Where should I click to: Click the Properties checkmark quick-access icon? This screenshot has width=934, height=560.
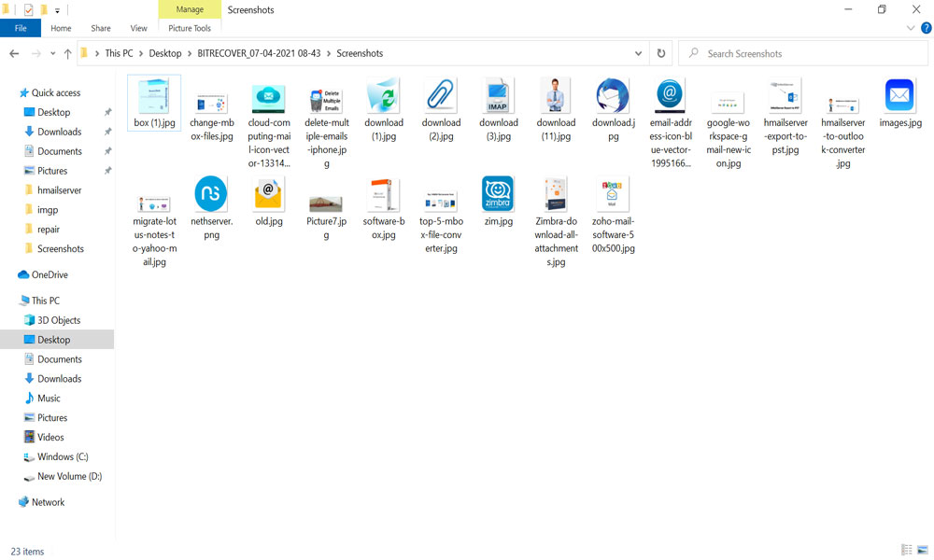(28, 10)
